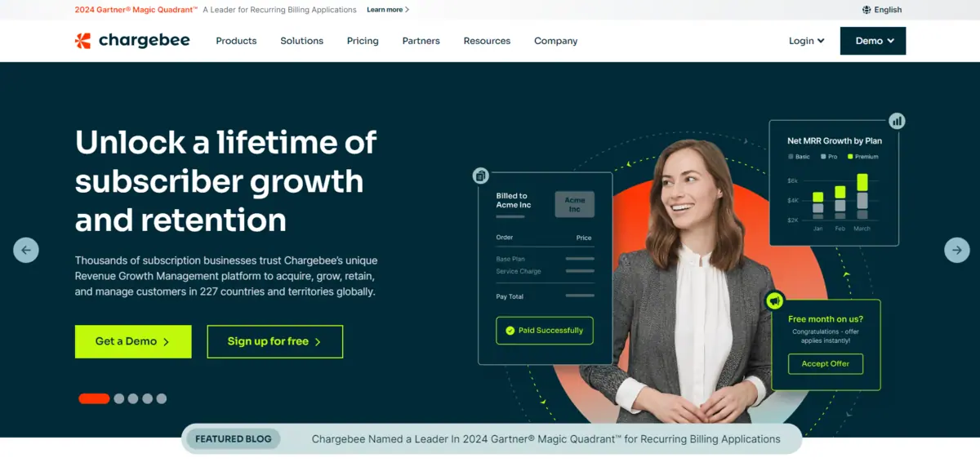Click the Paid Successfully checkmark icon

[x=510, y=331]
